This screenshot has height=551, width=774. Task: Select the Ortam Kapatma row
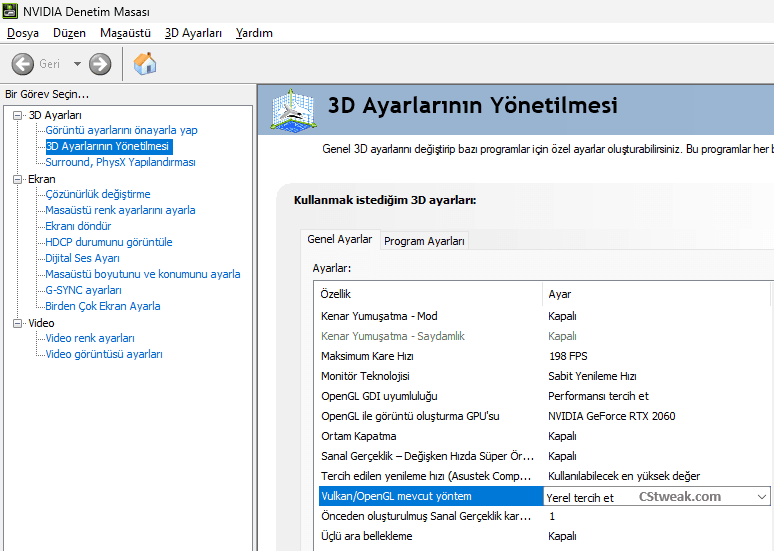543,436
